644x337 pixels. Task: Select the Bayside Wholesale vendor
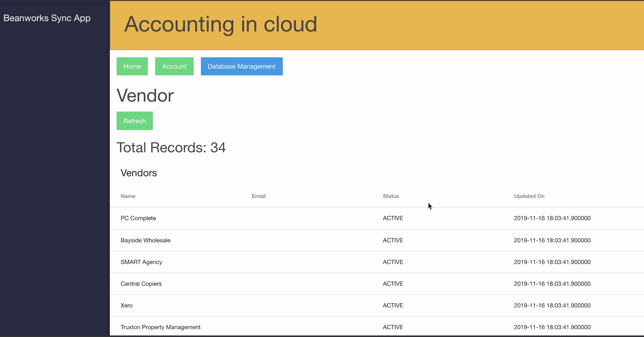coord(146,240)
